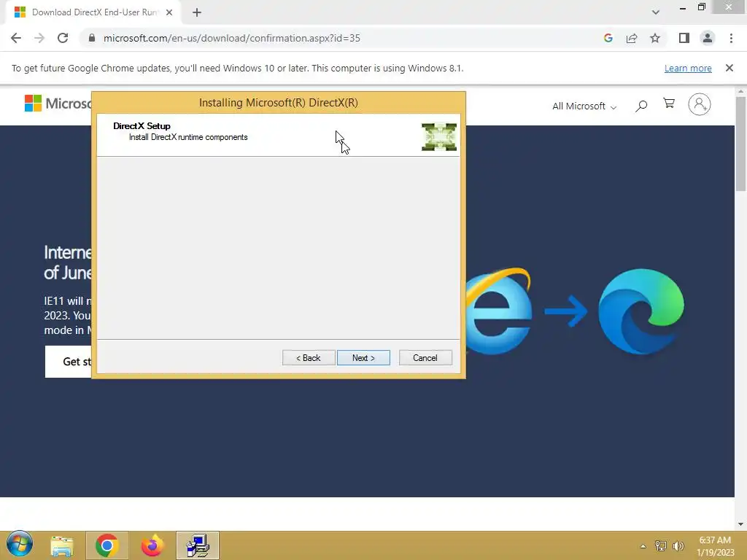Screen dimensions: 747x560
Task: Restore down the Chrome window
Action: tap(702, 7)
